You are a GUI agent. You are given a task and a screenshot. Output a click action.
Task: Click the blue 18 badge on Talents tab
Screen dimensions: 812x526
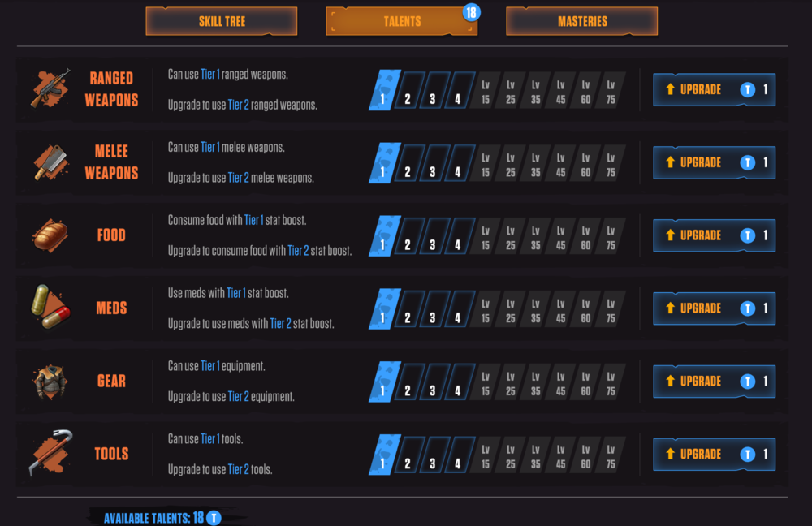tap(471, 12)
